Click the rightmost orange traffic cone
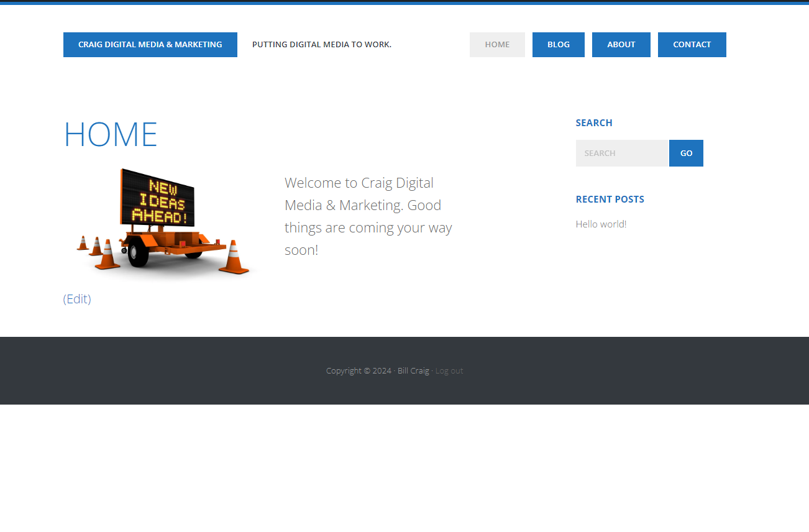The width and height of the screenshot is (809, 532). [234, 257]
